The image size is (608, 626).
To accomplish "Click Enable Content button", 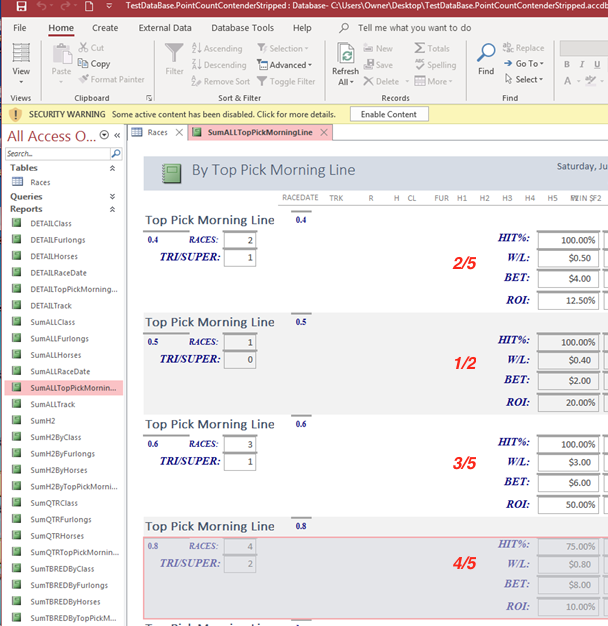I will (x=389, y=114).
